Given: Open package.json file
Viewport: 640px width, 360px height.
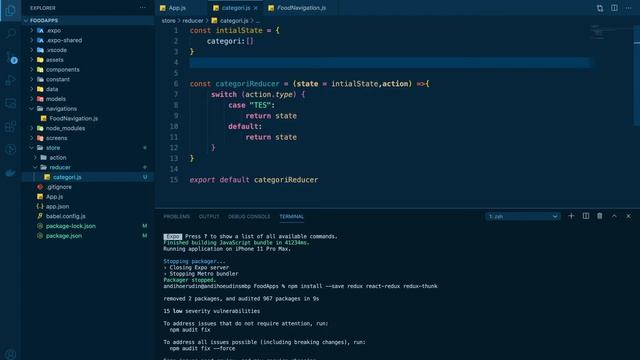Looking at the screenshot, I should 88,236.
